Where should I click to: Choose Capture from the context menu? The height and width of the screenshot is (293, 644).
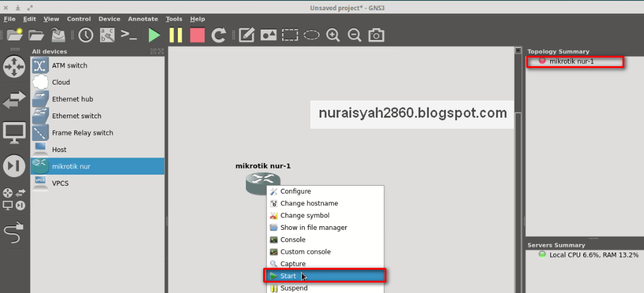(325, 264)
